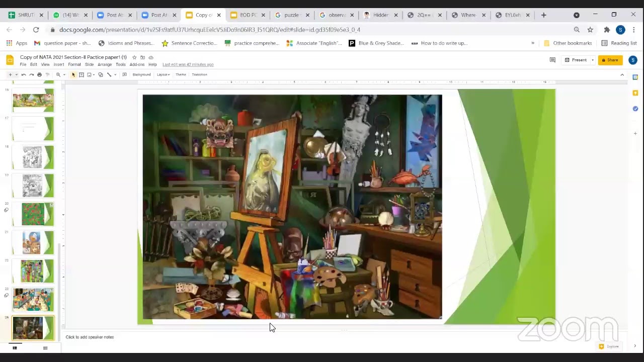The width and height of the screenshot is (644, 362).
Task: Click the get add-ons plus icon
Action: [x=635, y=133]
